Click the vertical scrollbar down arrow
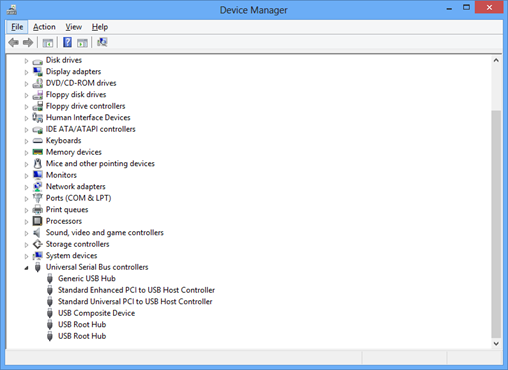 point(496,343)
